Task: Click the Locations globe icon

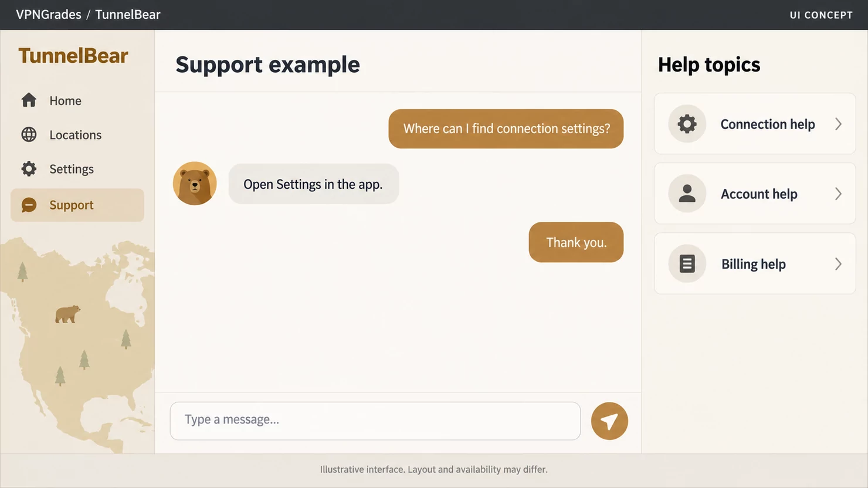Action: pos(29,134)
